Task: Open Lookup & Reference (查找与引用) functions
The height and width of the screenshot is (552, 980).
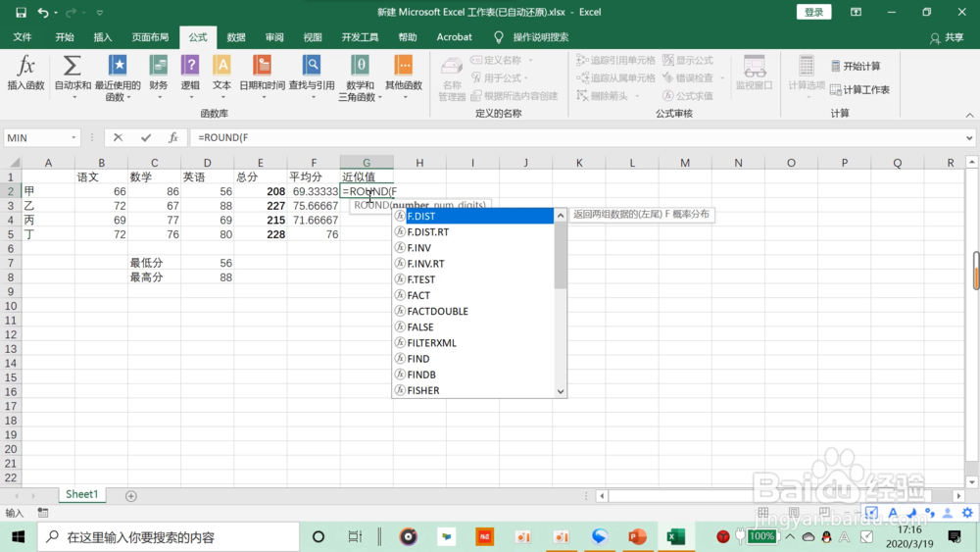Action: (x=312, y=76)
